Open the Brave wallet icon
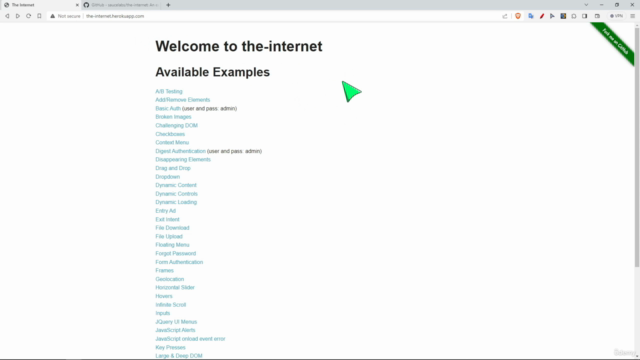The width and height of the screenshot is (640, 360). pyautogui.click(x=597, y=16)
